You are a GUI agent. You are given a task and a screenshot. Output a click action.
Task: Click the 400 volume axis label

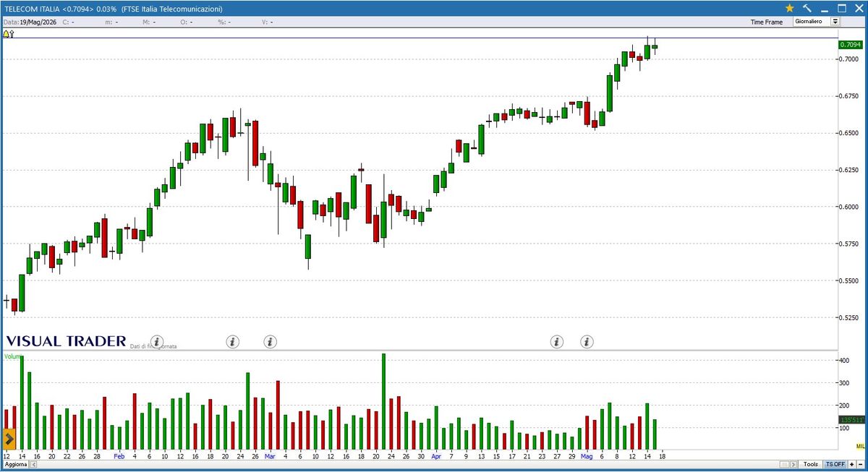[843, 360]
